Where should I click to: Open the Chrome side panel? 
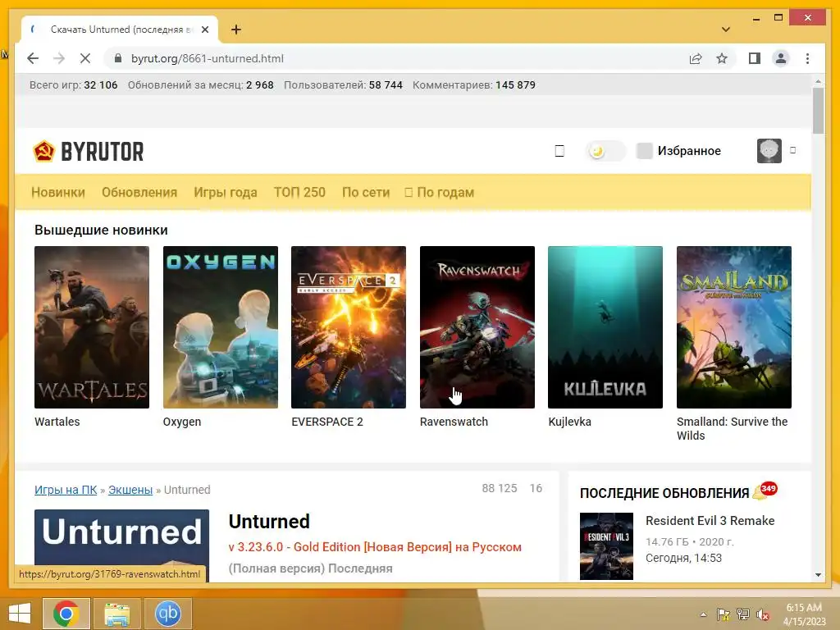[x=755, y=58]
